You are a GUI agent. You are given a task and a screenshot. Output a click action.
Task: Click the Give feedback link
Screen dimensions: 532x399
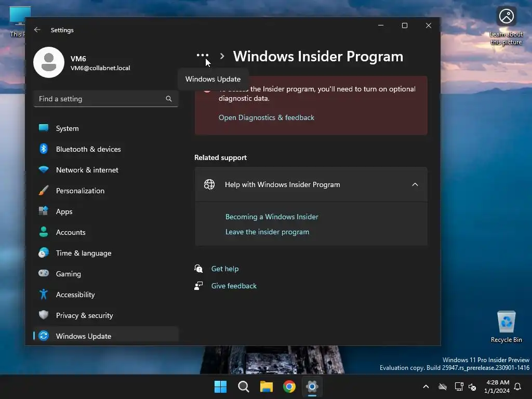(234, 286)
